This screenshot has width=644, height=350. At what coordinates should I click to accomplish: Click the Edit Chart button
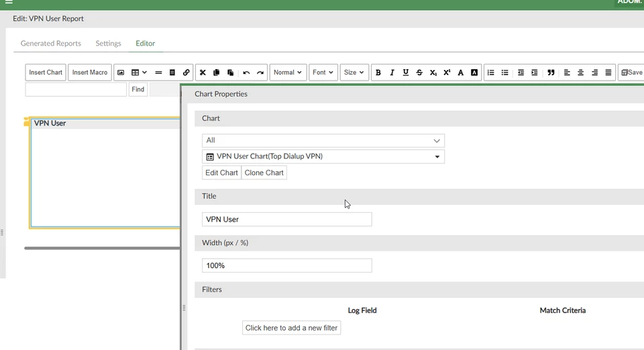pos(221,173)
